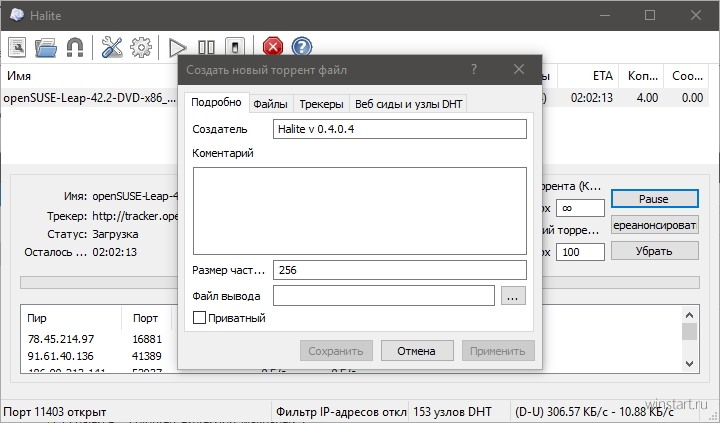The width and height of the screenshot is (720, 423).
Task: Click the pause-all toolbar icon
Action: [206, 47]
